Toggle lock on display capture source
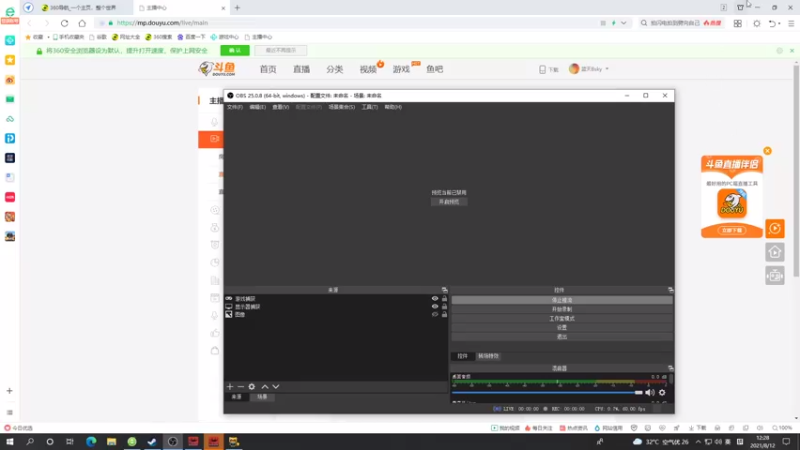The image size is (800, 450). [444, 307]
